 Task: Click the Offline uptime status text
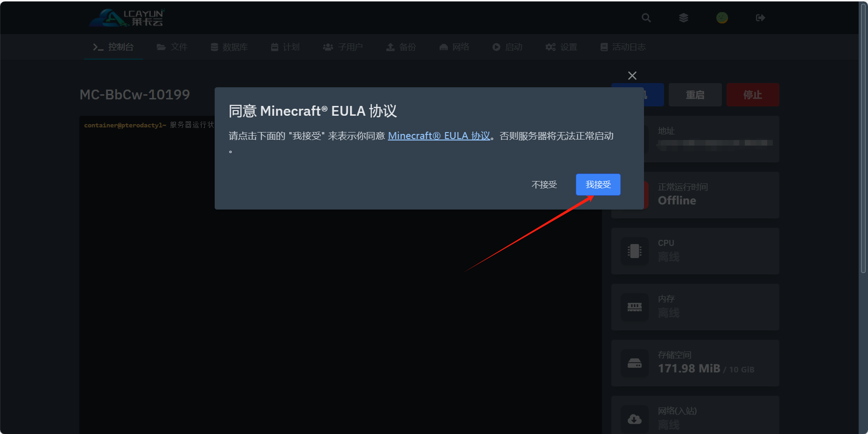[677, 201]
